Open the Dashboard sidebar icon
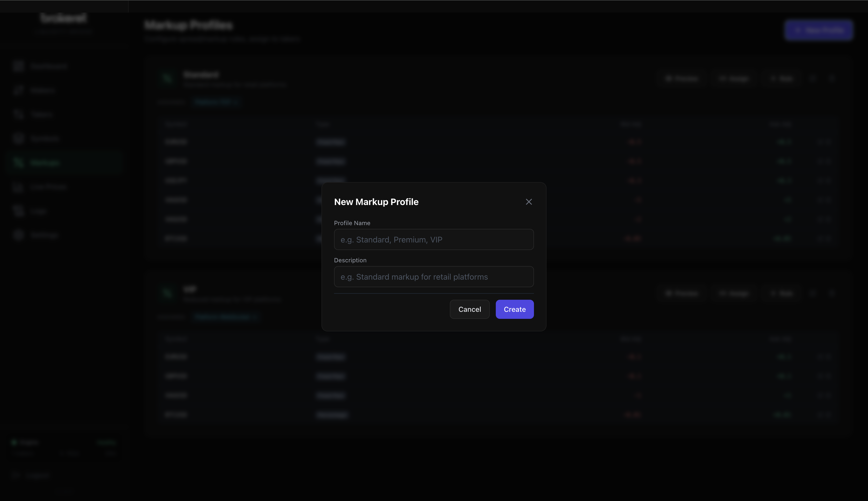Image resolution: width=868 pixels, height=501 pixels. click(18, 66)
